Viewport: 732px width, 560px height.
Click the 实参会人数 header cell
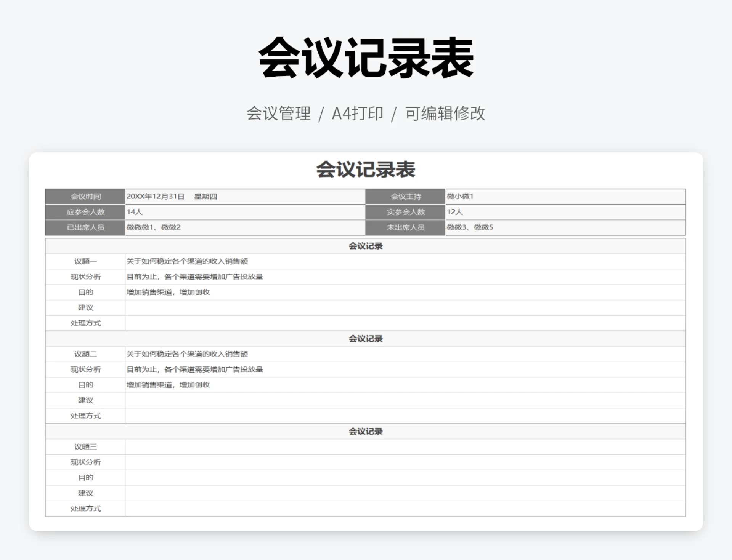click(x=405, y=212)
